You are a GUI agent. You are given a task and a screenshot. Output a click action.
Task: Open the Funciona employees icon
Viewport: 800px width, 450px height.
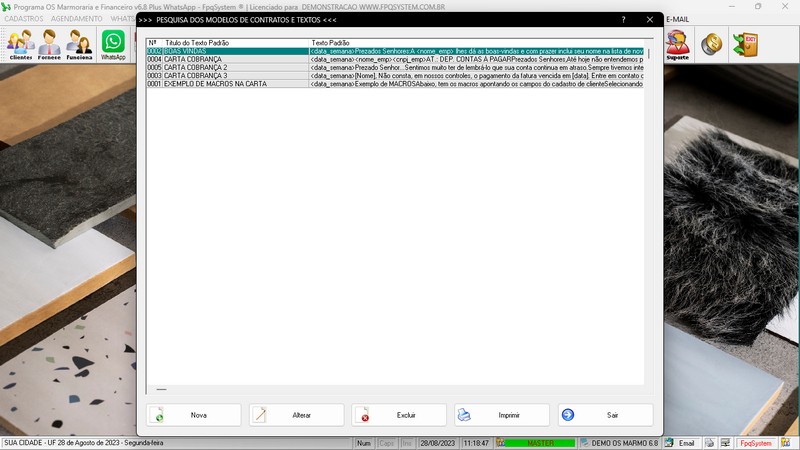pos(79,45)
